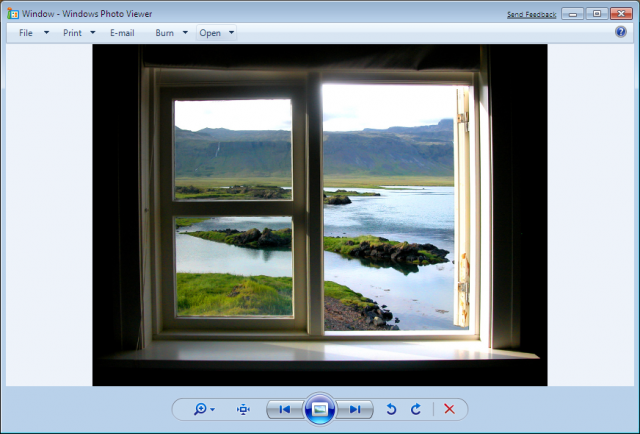This screenshot has width=640, height=434.
Task: Open the zoom magnifier control
Action: tap(200, 409)
